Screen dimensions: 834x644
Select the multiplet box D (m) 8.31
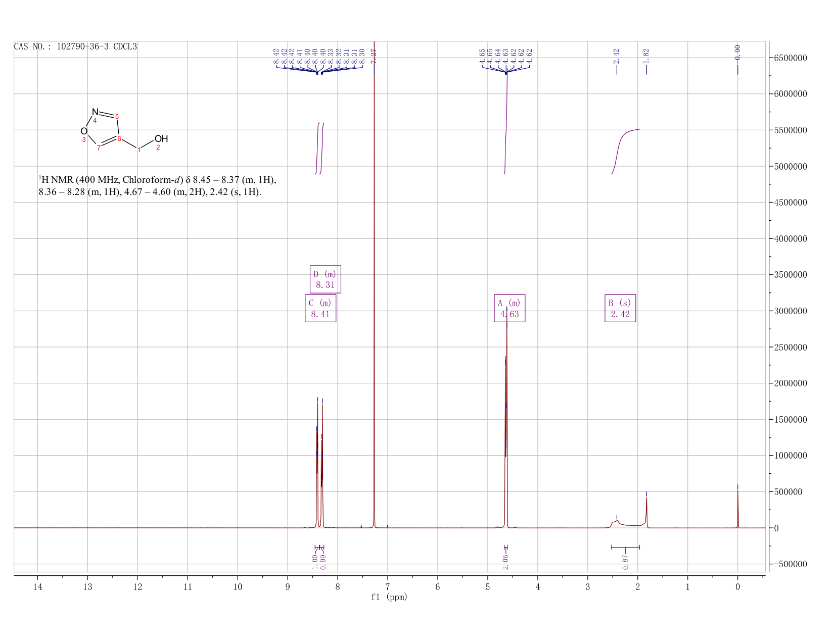[x=325, y=279]
